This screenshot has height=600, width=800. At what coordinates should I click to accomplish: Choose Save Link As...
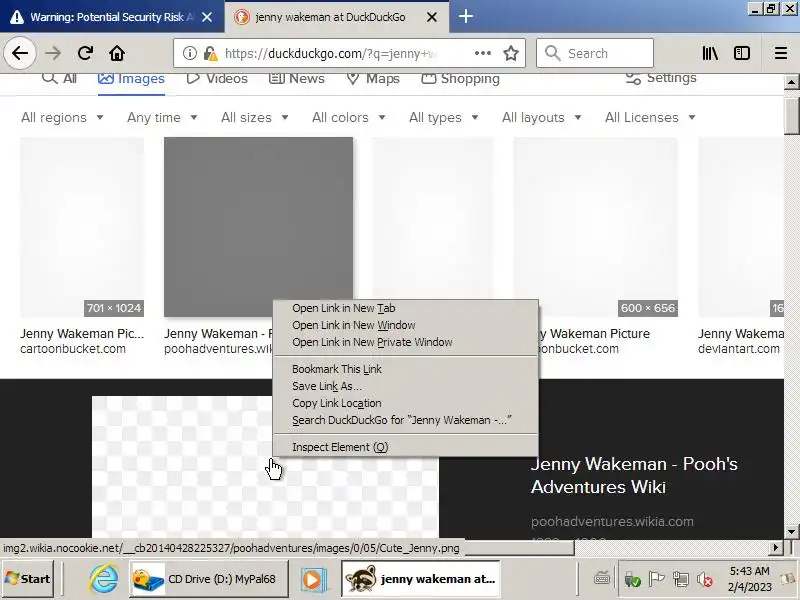tap(406, 386)
